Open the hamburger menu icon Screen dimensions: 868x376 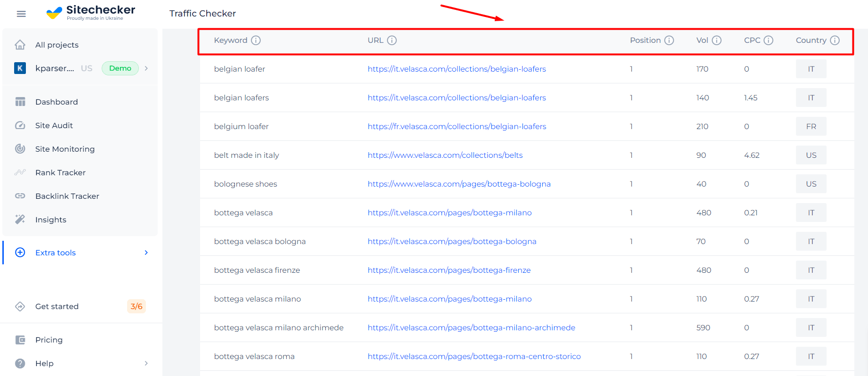pos(21,14)
